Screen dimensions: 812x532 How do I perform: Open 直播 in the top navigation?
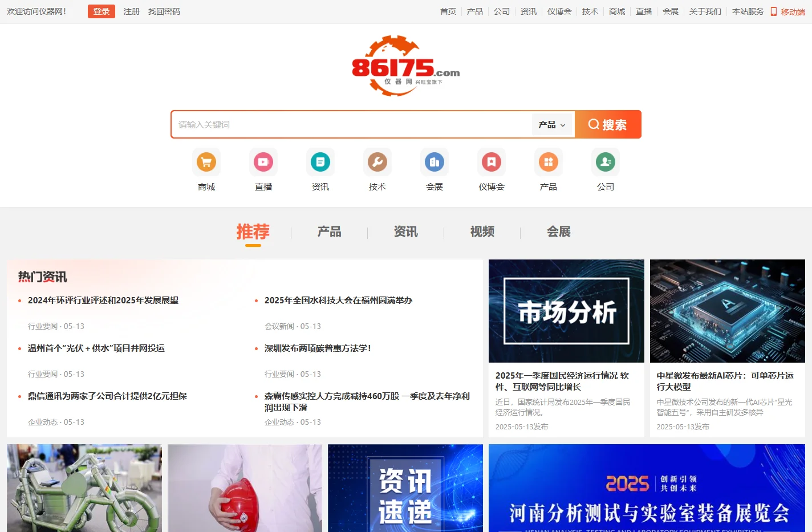tap(644, 11)
